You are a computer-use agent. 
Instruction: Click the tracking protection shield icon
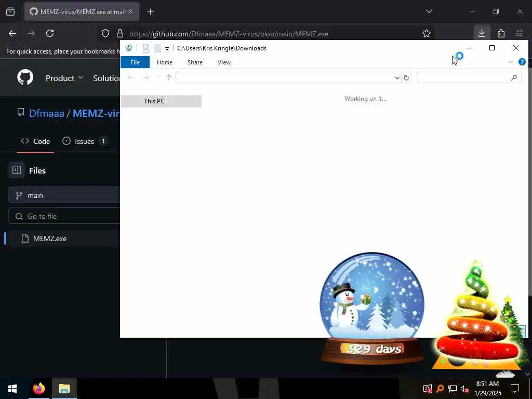point(105,33)
